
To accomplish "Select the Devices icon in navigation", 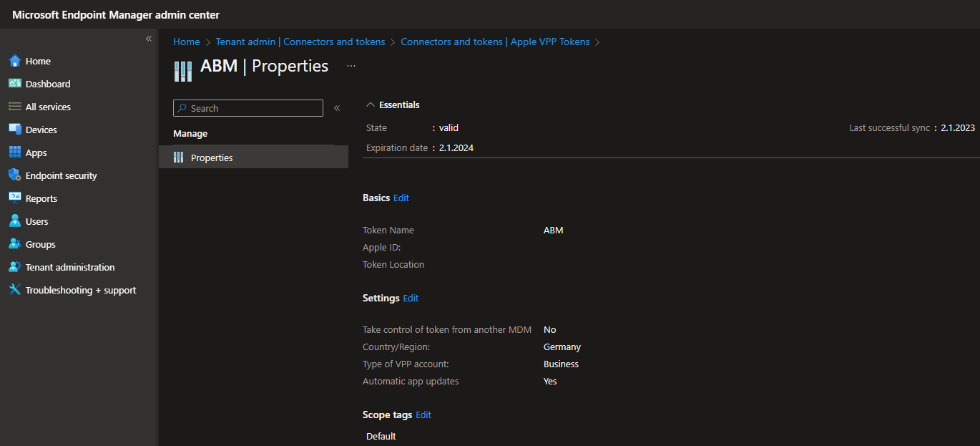I will point(14,130).
